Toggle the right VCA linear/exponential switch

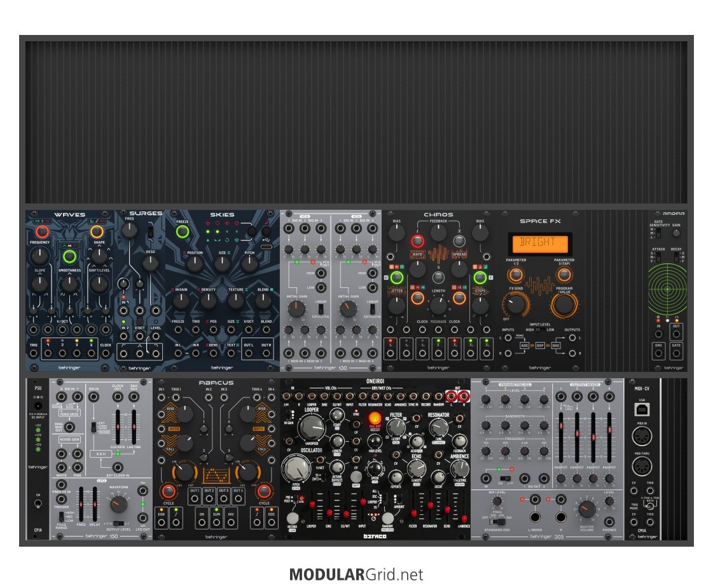pyautogui.click(x=372, y=309)
